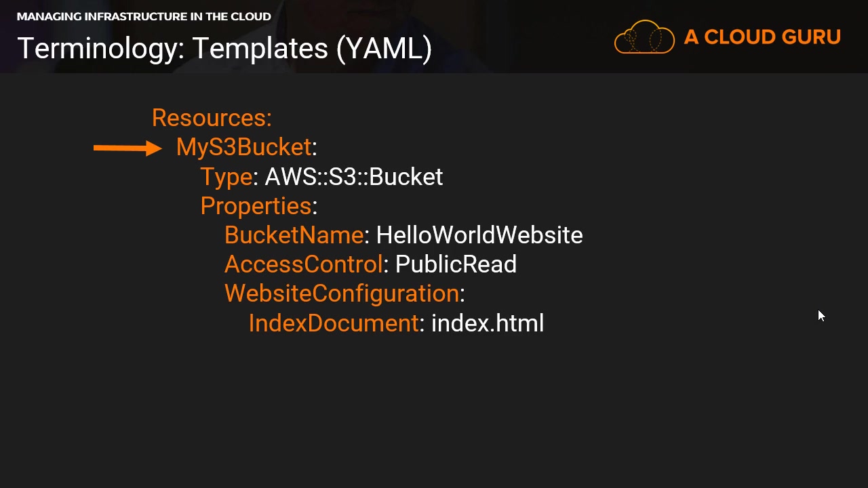This screenshot has height=488, width=868.
Task: Click the AccessControl property key
Action: (x=303, y=264)
